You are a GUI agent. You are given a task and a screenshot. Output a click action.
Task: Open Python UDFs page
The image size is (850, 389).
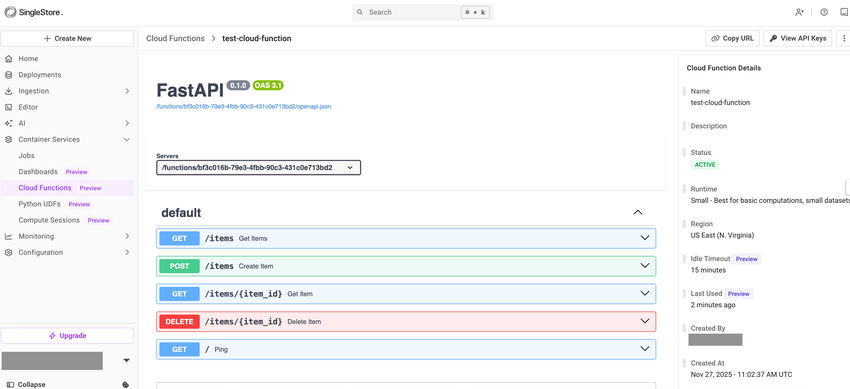[x=40, y=204]
